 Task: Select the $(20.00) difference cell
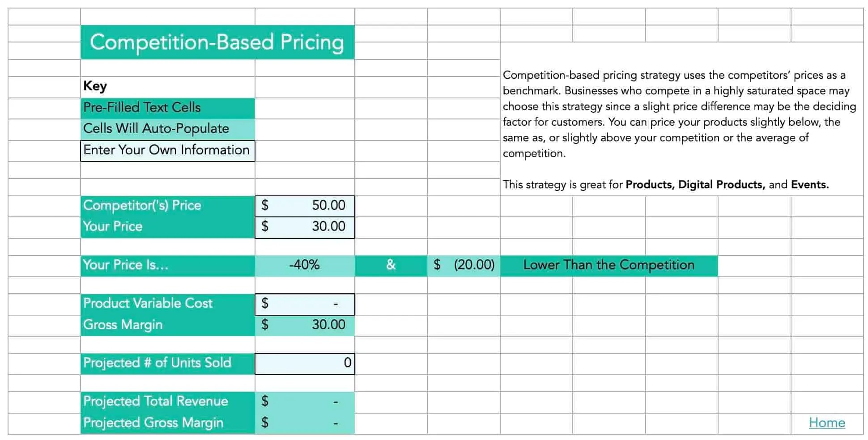pyautogui.click(x=464, y=265)
